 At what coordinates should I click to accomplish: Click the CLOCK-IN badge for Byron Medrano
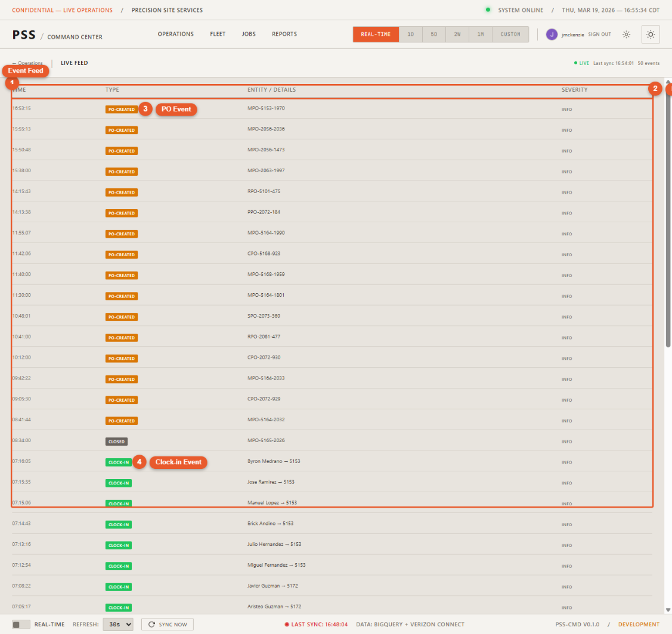117,462
